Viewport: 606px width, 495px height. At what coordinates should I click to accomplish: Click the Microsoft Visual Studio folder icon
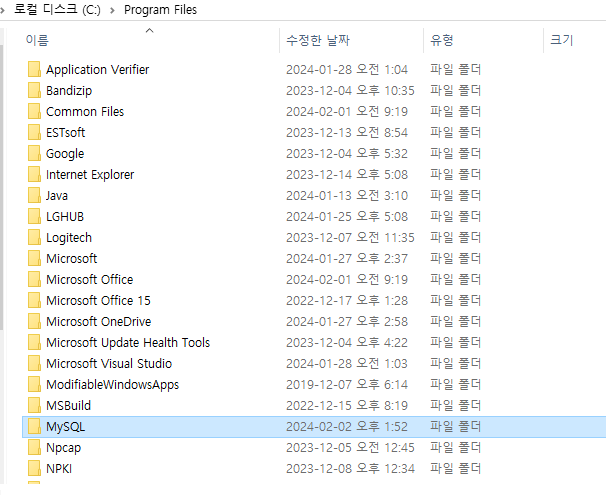[34, 364]
